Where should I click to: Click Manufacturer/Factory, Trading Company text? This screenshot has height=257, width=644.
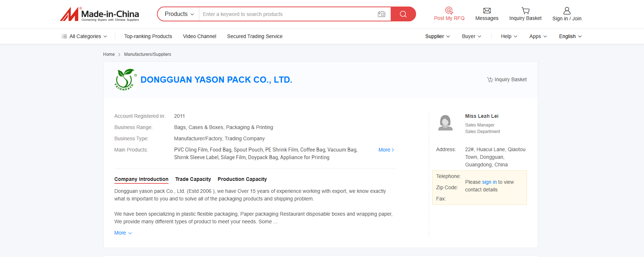click(x=219, y=138)
